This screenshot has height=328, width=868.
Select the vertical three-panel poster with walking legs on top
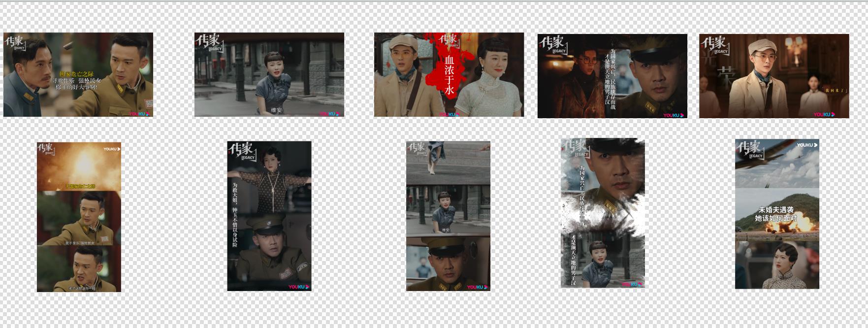[449, 216]
